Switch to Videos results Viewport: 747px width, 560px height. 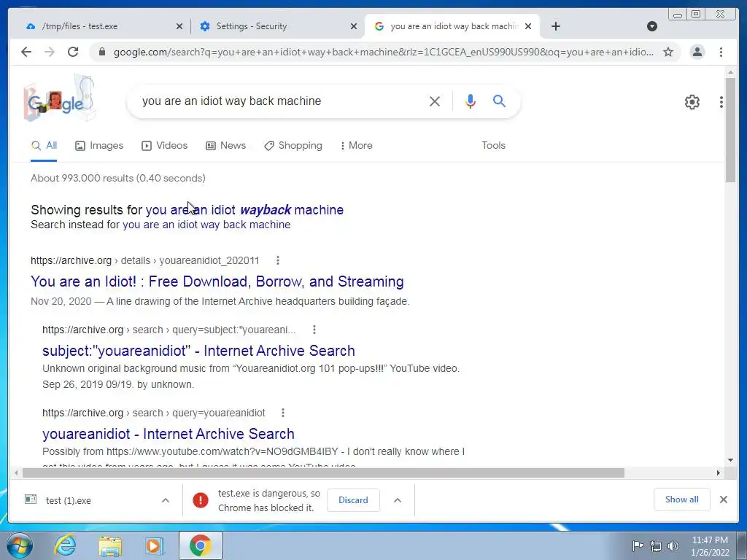[x=164, y=146]
